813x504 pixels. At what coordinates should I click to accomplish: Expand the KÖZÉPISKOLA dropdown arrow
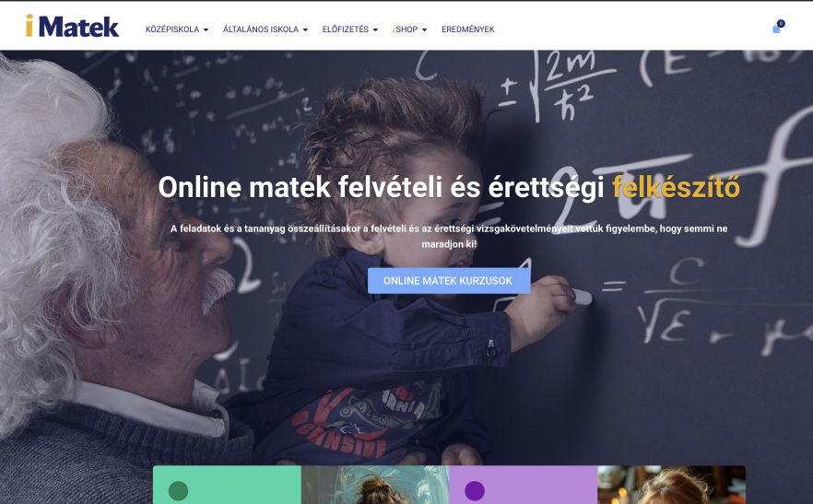click(x=206, y=29)
